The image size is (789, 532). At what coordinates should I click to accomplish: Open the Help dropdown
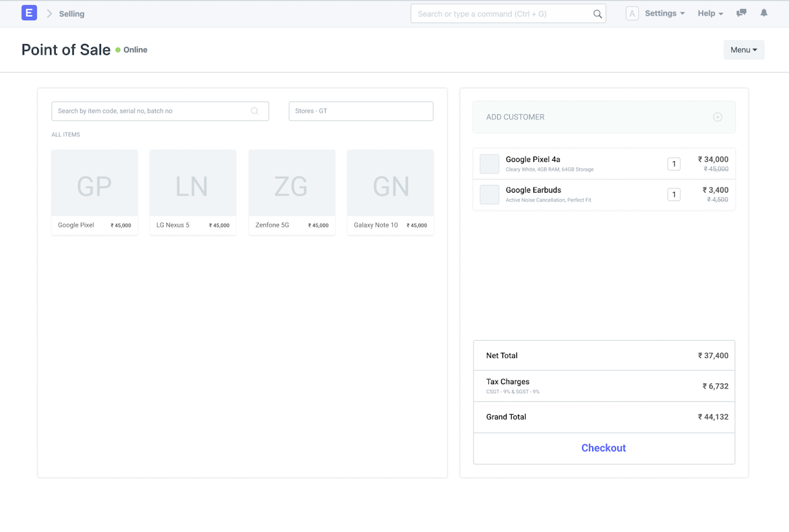coord(711,13)
